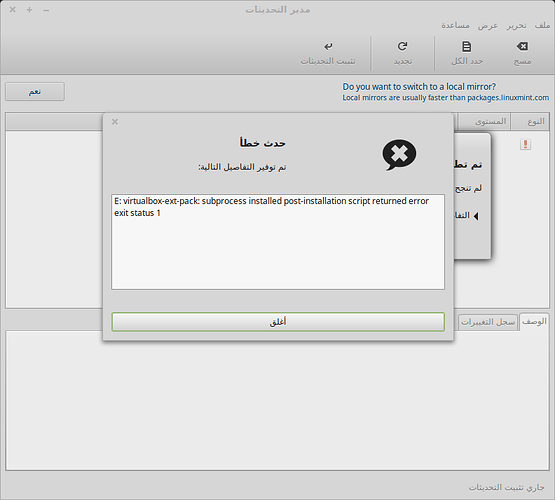Click the تثبيت التحديثات (Install Updates) toolbar icon
The width and height of the screenshot is (555, 500).
[328, 46]
